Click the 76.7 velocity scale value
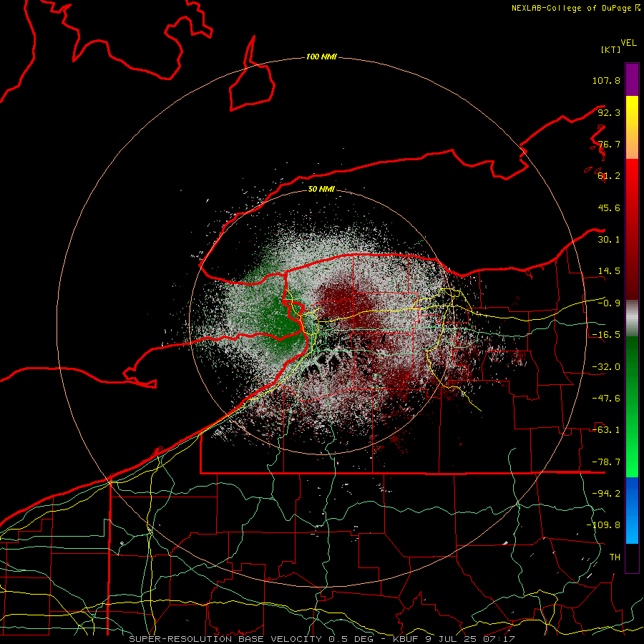 point(609,144)
